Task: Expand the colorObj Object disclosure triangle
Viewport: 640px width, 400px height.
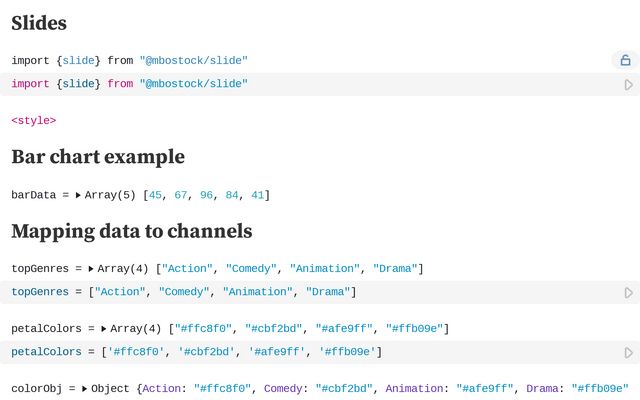Action: 85,388
